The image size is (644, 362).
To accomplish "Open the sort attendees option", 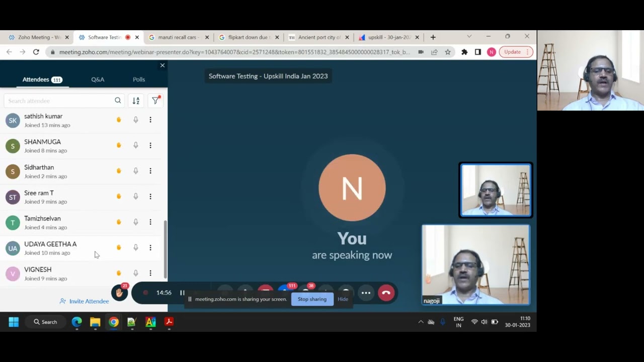I will [136, 101].
